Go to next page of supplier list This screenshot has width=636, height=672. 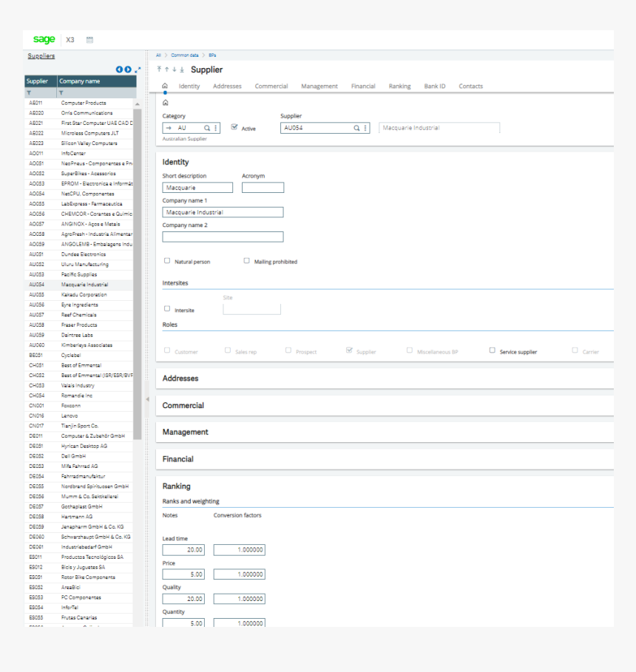point(128,69)
